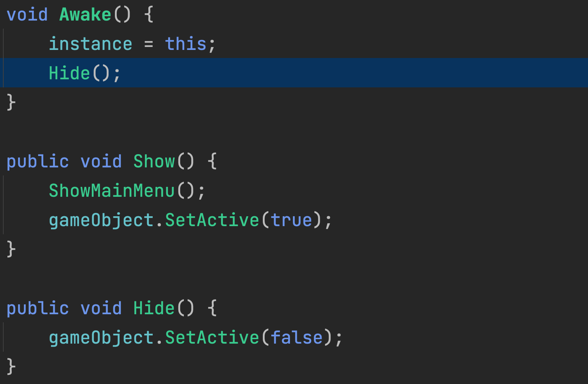588x384 pixels.
Task: Select the Show method name declaration
Action: (x=154, y=162)
